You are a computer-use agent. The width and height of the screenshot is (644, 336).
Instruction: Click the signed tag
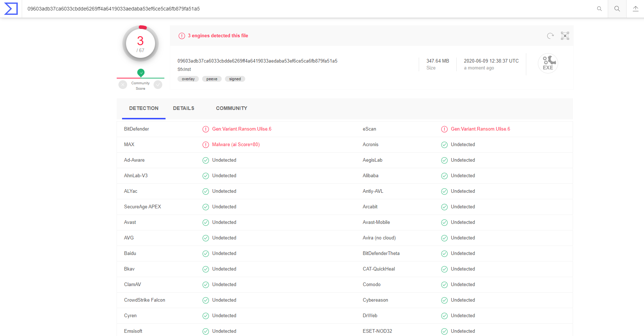(235, 79)
